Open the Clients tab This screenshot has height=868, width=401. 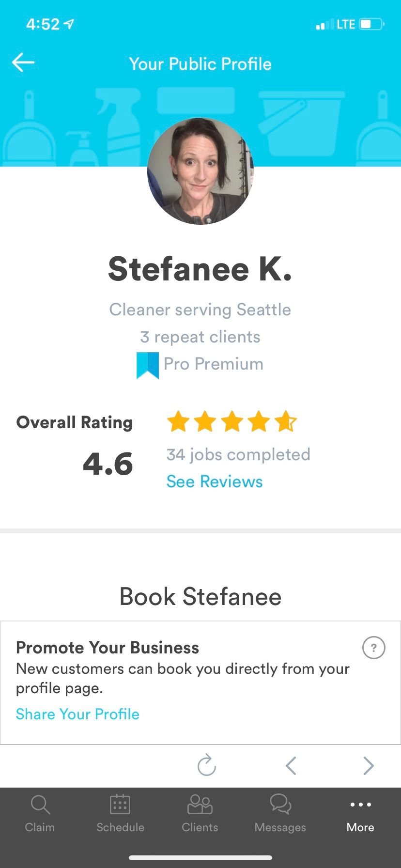(x=200, y=814)
